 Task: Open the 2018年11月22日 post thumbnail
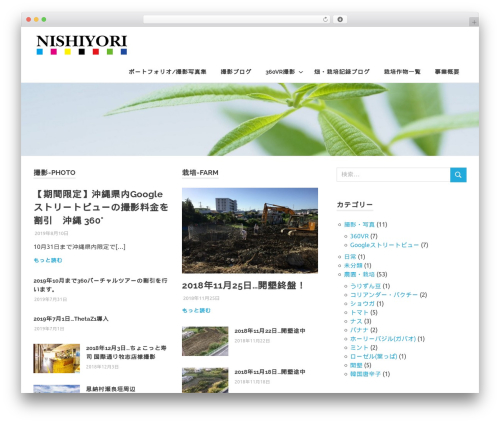[x=205, y=341]
